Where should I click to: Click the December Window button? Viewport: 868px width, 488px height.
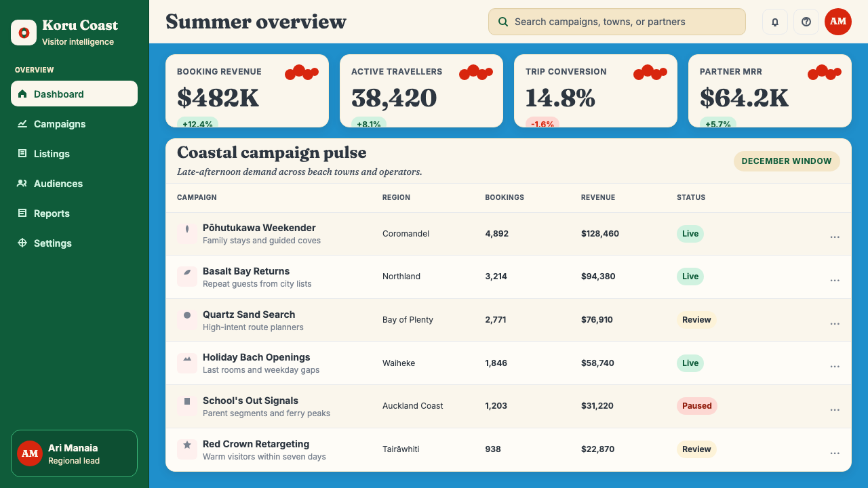[787, 161]
